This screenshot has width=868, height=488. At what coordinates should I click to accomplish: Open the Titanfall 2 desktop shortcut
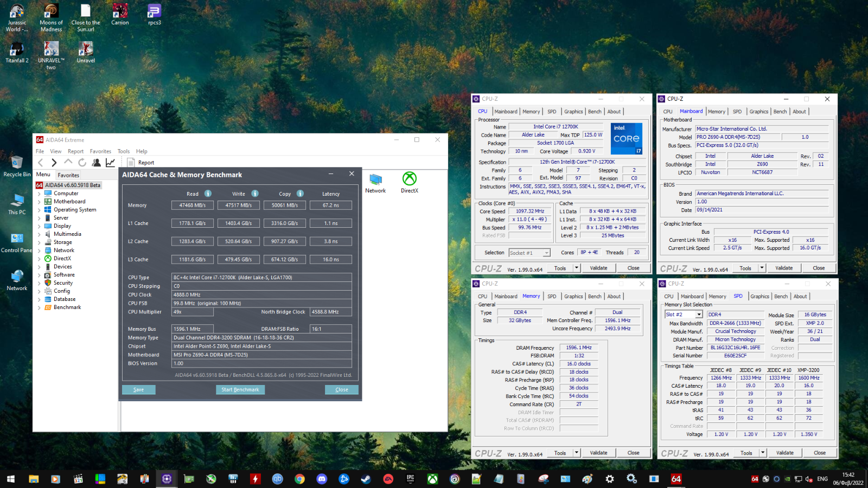coord(17,53)
